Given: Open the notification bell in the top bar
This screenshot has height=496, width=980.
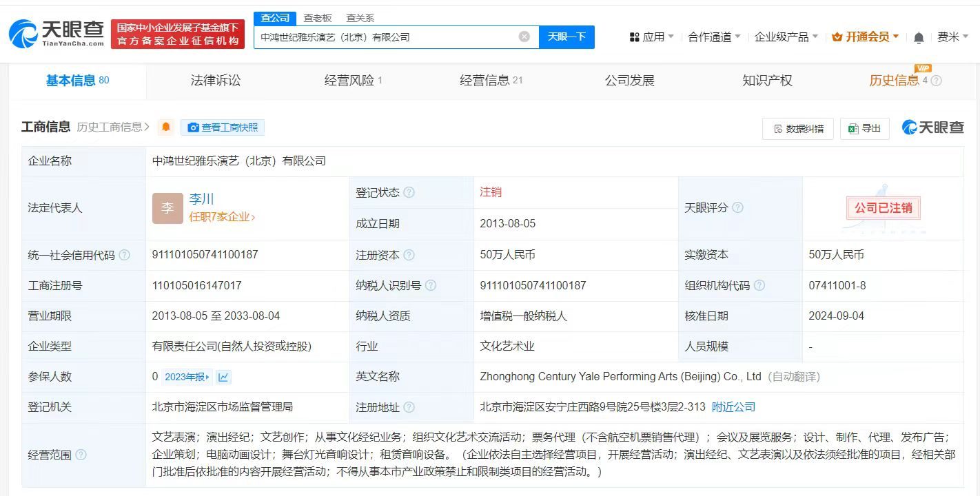Looking at the screenshot, I should pyautogui.click(x=919, y=37).
